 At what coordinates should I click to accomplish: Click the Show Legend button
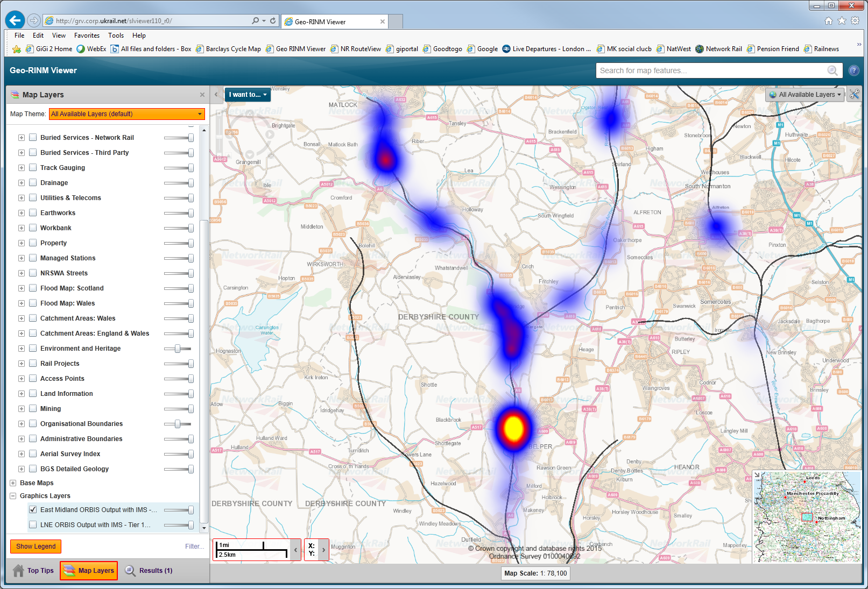tap(36, 547)
